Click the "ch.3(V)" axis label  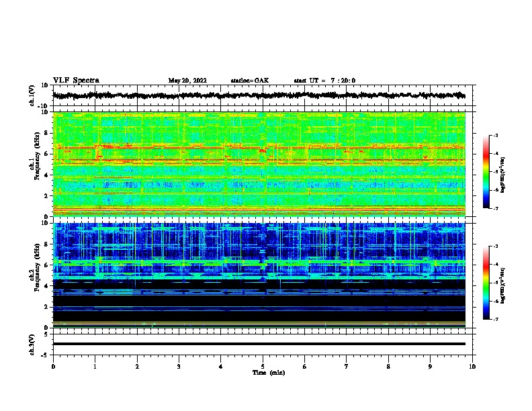tap(32, 345)
